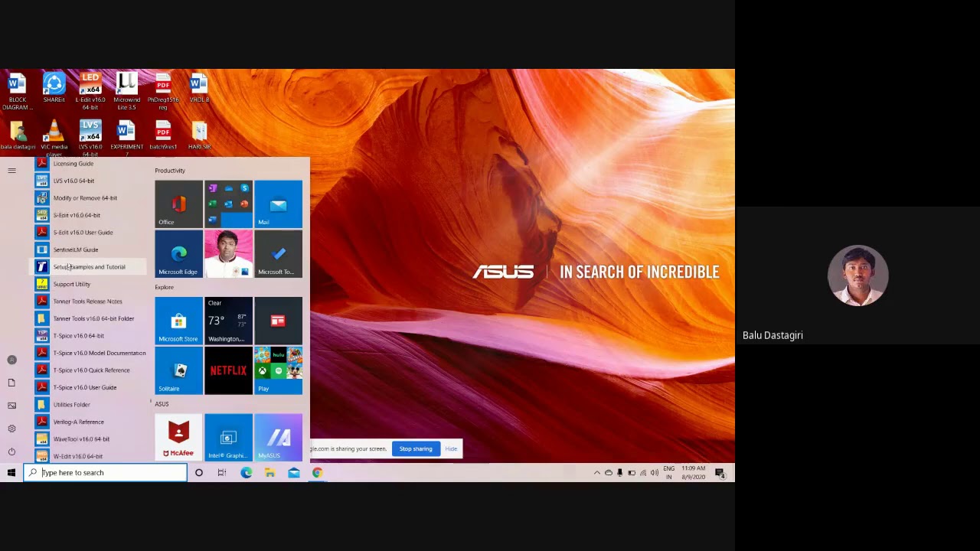Select VLC media player desktop shortcut

point(54,139)
